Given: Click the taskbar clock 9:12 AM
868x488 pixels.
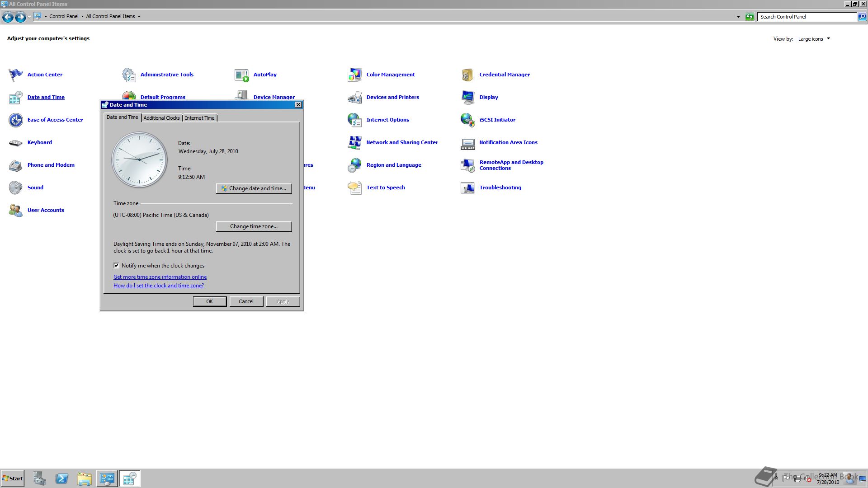Looking at the screenshot, I should tap(828, 475).
